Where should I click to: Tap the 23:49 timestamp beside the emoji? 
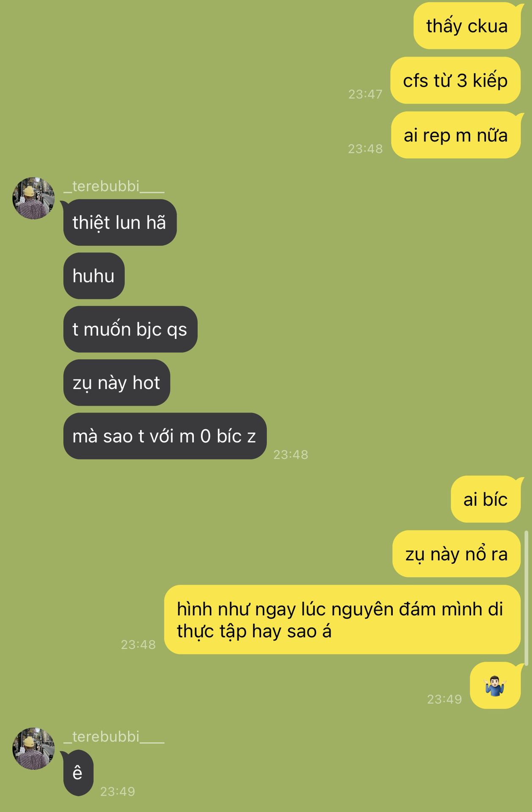444,699
